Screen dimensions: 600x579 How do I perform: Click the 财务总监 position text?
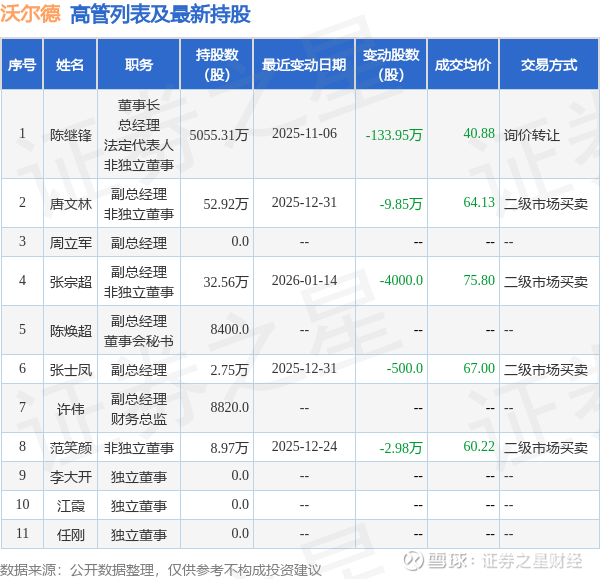point(139,419)
